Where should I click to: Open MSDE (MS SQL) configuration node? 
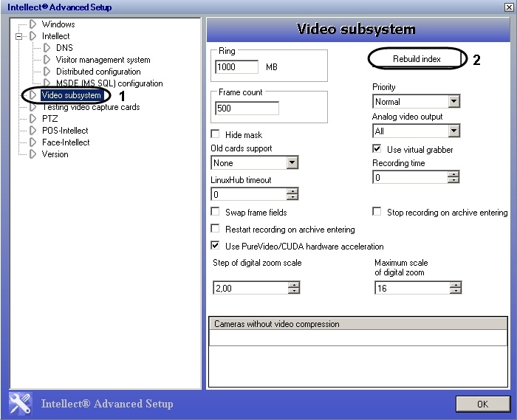click(109, 83)
